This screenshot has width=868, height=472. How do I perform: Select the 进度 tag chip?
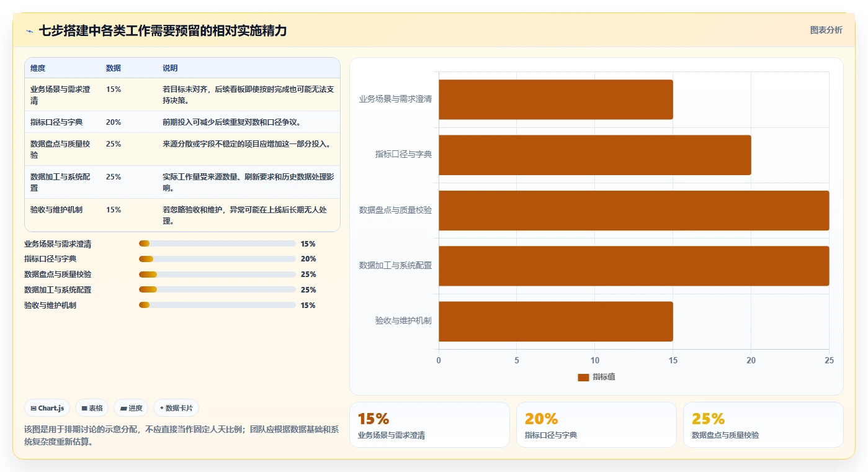[131, 408]
